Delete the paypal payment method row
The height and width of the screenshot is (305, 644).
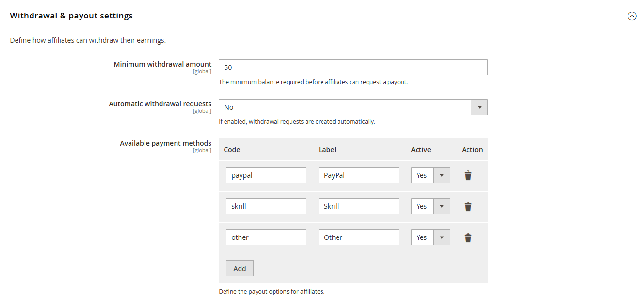(467, 175)
